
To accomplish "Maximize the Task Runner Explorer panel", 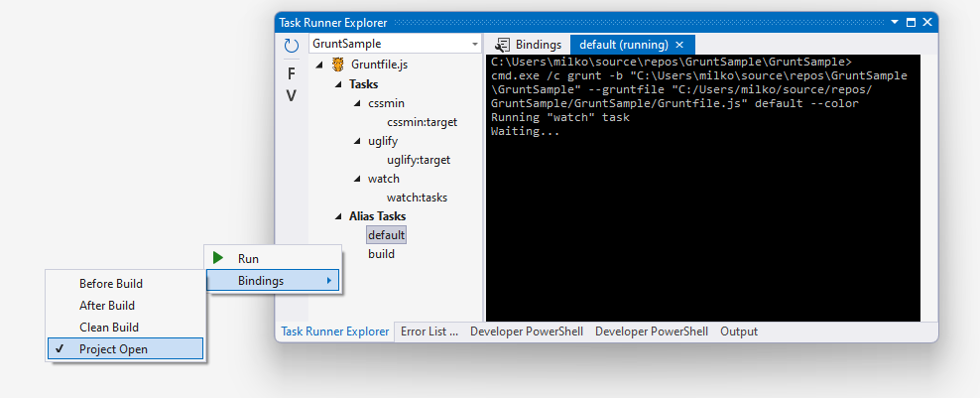I will [911, 23].
